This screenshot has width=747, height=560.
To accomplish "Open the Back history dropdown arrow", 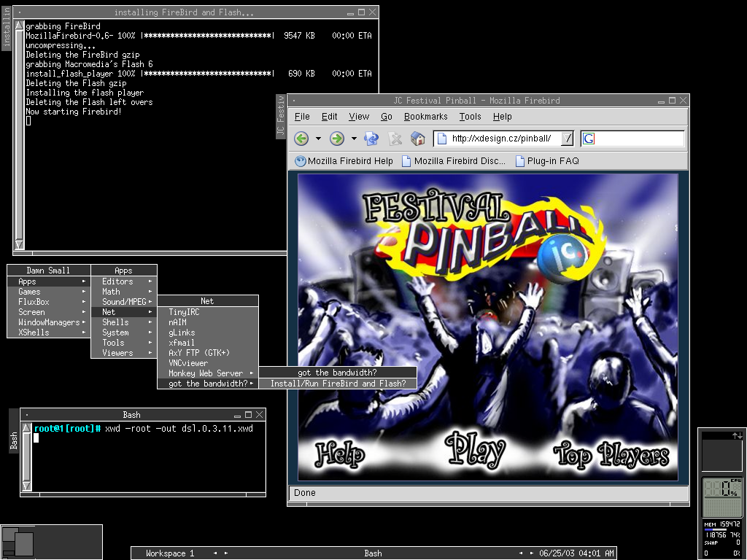I will [318, 139].
